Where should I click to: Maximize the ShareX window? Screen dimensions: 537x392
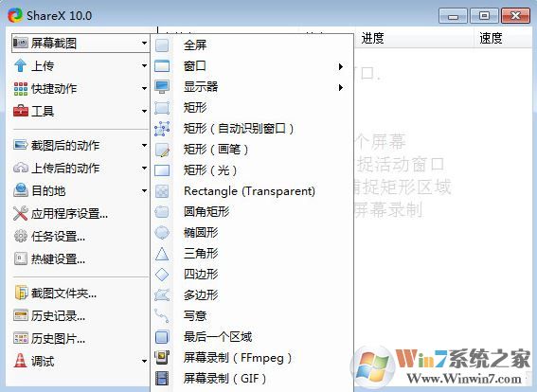(x=484, y=16)
